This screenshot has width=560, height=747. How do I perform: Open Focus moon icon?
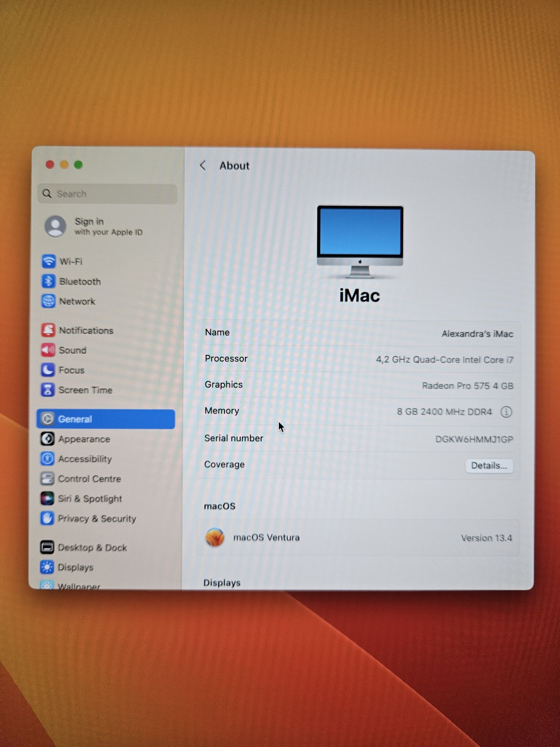pyautogui.click(x=48, y=370)
